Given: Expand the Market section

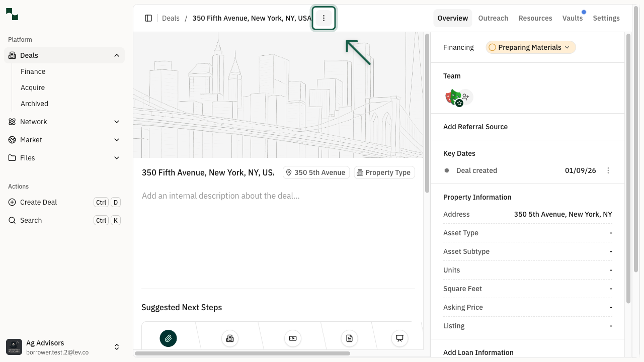Looking at the screenshot, I should click(117, 140).
